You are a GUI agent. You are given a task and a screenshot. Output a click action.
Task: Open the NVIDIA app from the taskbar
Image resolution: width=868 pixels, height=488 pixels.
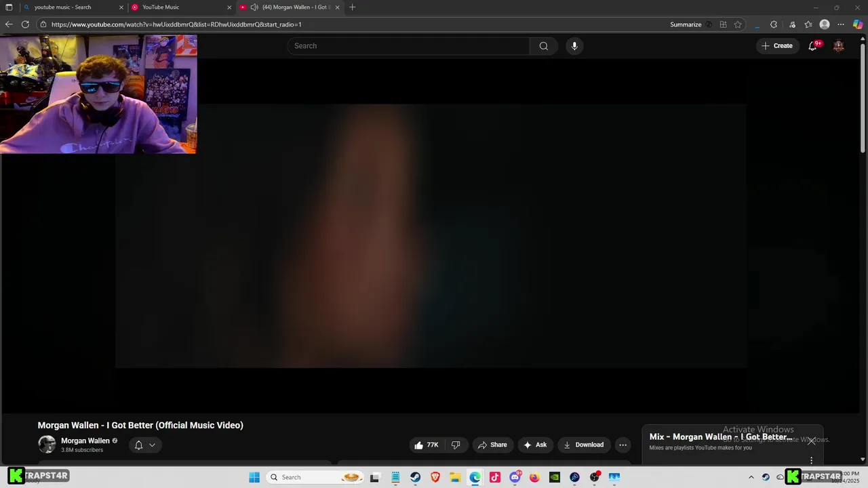click(555, 477)
